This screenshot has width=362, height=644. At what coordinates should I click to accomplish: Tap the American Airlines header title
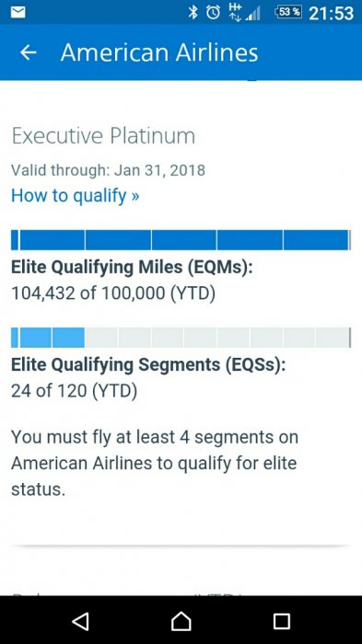[159, 52]
